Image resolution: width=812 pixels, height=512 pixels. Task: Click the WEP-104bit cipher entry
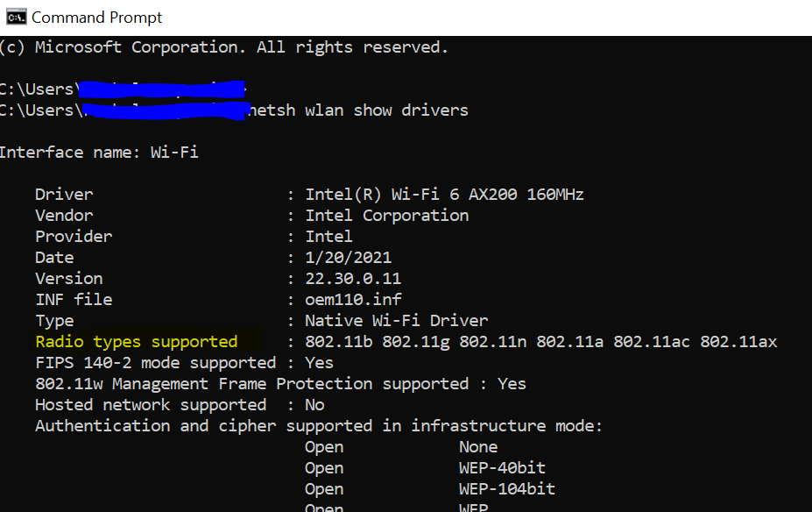(x=506, y=488)
